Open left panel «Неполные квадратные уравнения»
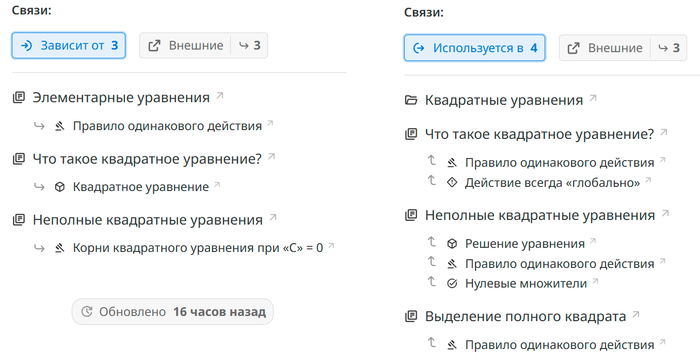Screen dimensions: 700x364 click(x=147, y=220)
